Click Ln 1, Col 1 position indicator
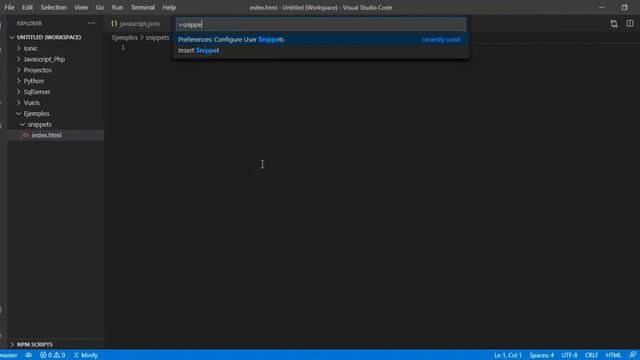Screen dimensions: 640x360 pos(508,355)
